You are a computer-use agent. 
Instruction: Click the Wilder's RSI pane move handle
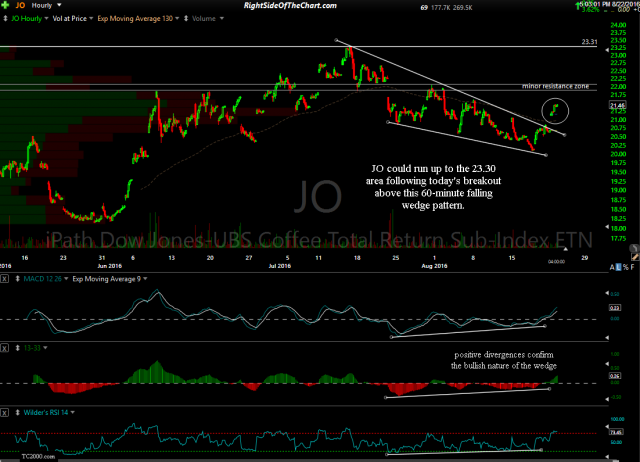[x=18, y=413]
